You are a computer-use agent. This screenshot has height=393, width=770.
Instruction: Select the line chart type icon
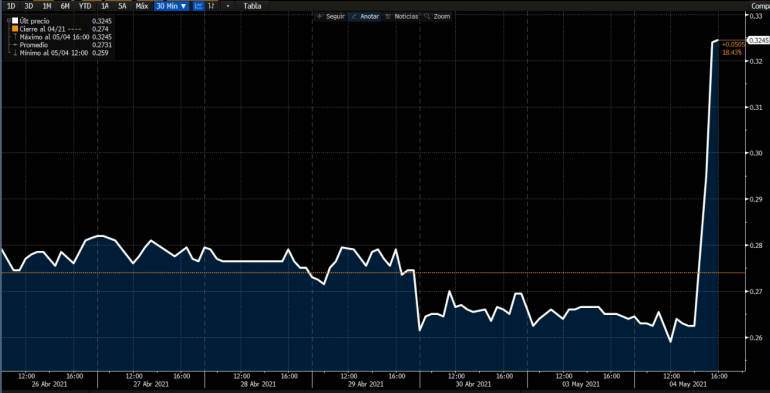coord(198,6)
